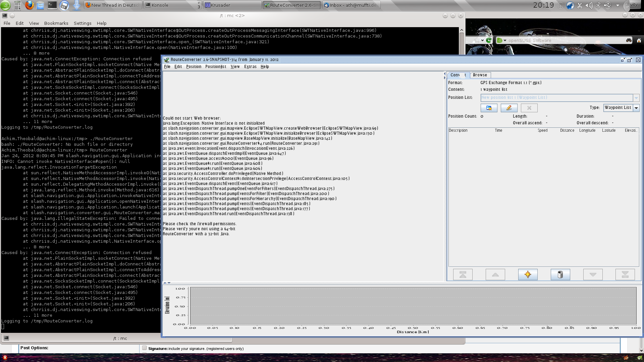Image resolution: width=644 pixels, height=362 pixels.
Task: Switch to the Inbox mail taskbar window
Action: [x=351, y=5]
